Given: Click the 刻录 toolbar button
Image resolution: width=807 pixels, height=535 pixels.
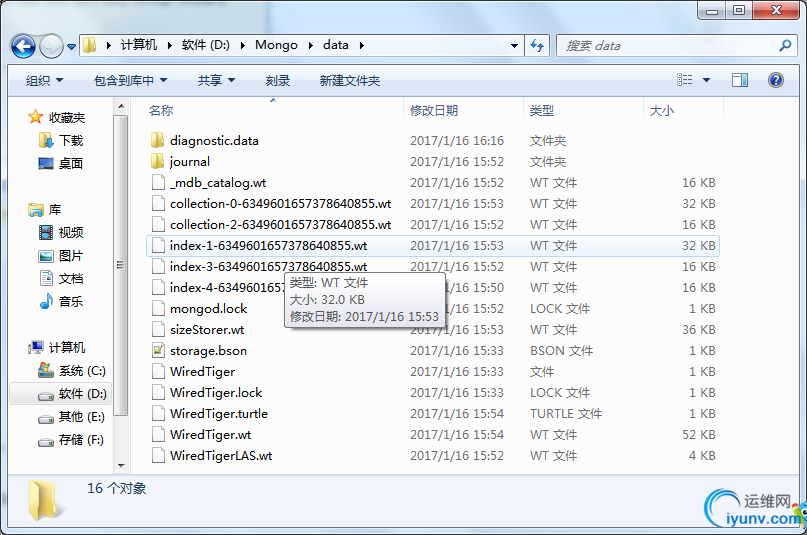Looking at the screenshot, I should (278, 80).
